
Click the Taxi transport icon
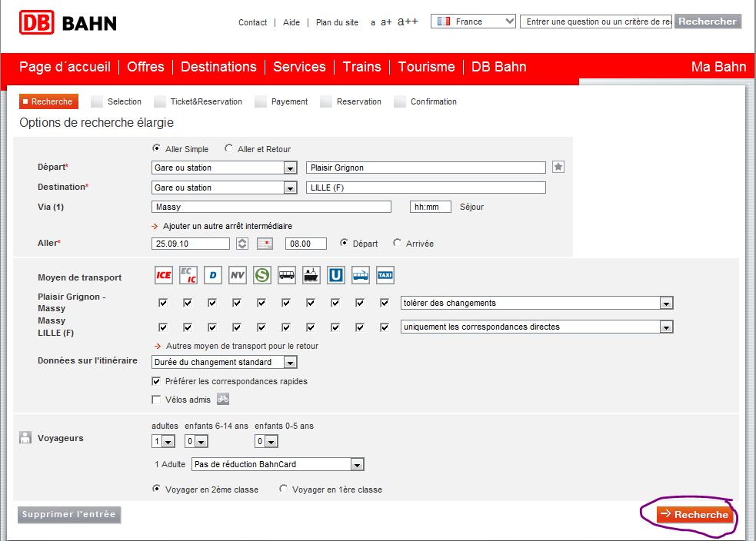(385, 275)
